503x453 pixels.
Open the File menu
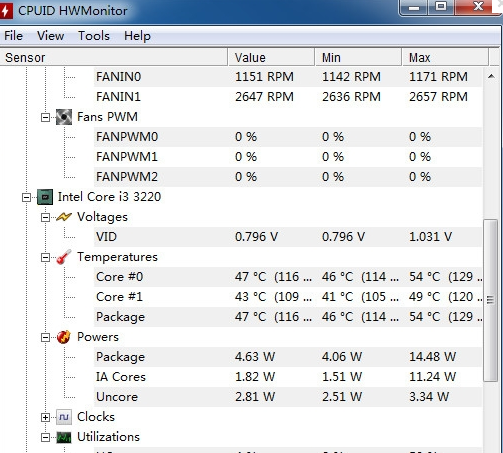(x=13, y=36)
